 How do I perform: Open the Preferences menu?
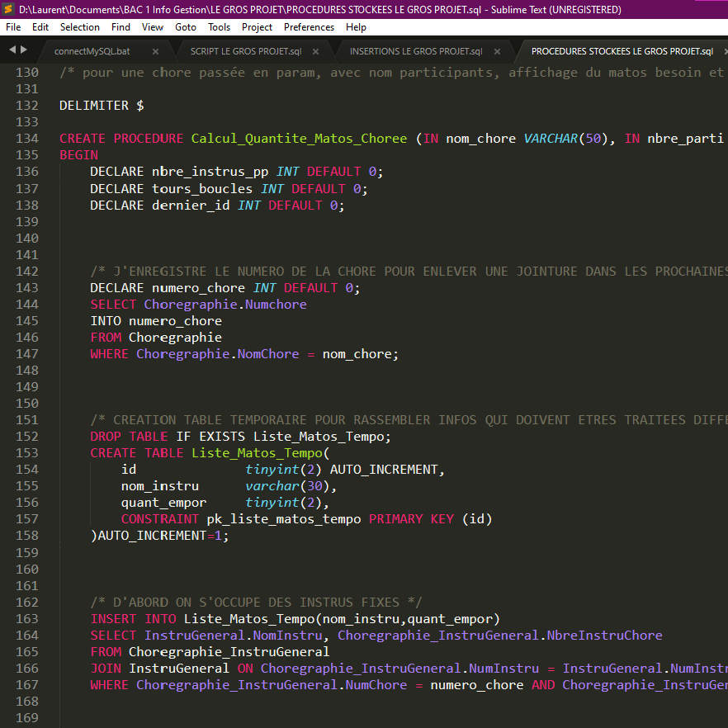click(309, 27)
